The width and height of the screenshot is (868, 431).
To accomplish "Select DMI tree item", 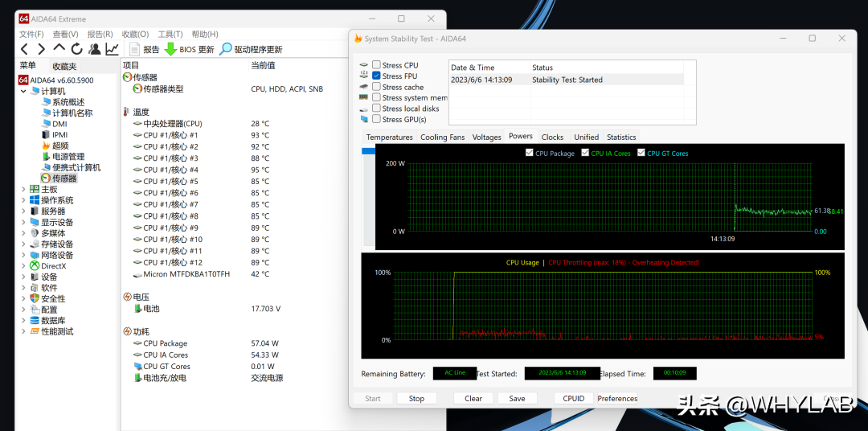I will point(55,124).
